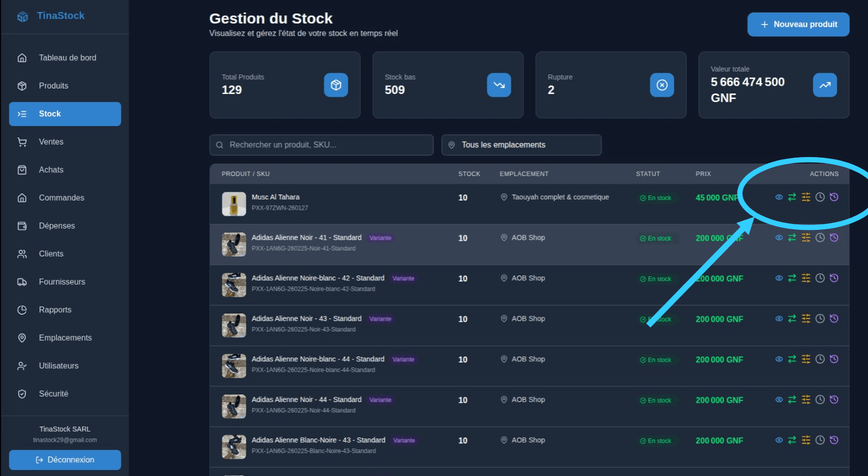Select the Musc Al Tahara product name
This screenshot has width=868, height=476.
pos(275,197)
